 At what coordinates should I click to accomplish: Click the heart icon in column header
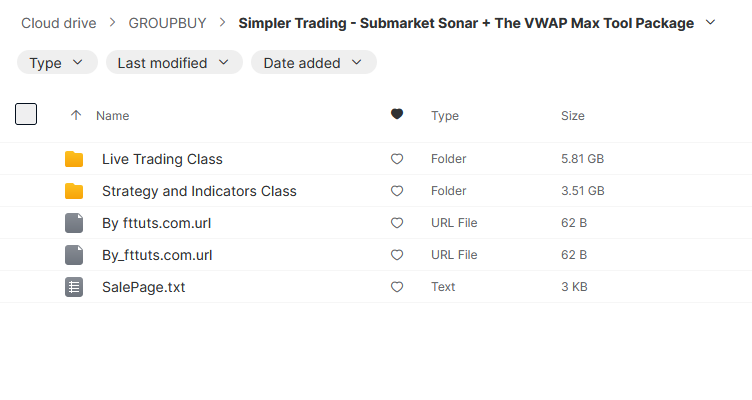[x=397, y=115]
